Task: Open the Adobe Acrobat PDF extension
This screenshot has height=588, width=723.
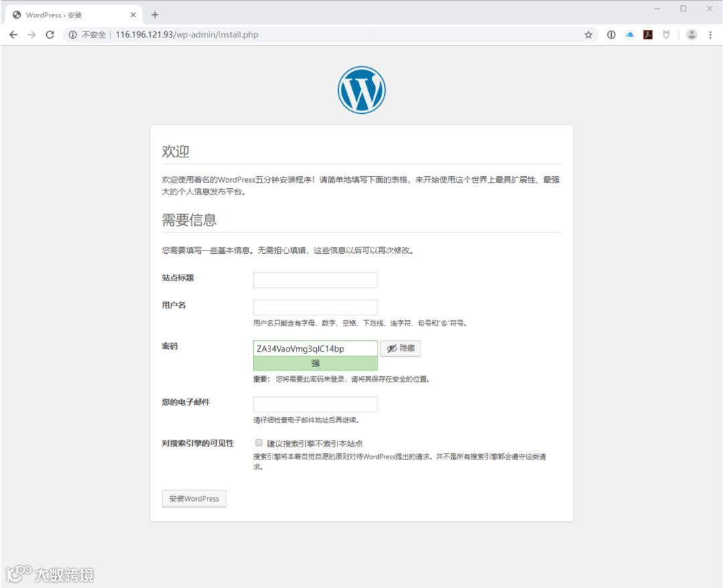Action: pos(648,35)
